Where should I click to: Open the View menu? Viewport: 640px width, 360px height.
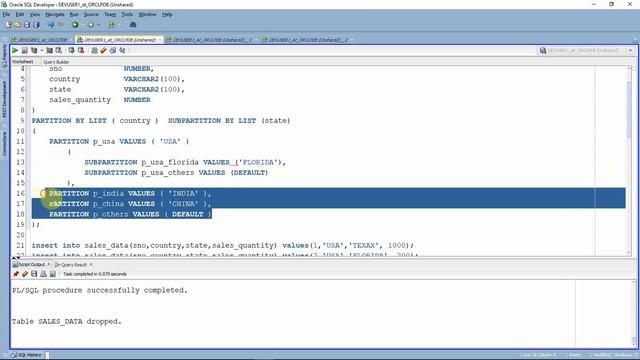coord(35,14)
